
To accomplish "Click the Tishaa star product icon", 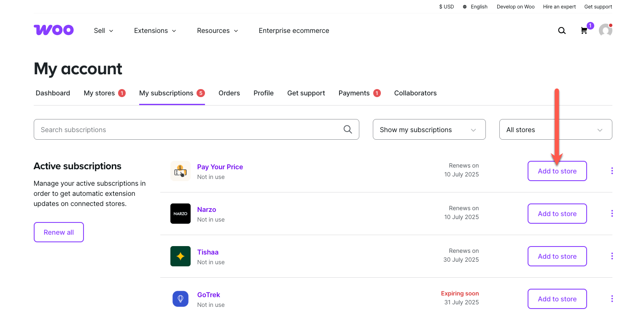I will pos(181,256).
